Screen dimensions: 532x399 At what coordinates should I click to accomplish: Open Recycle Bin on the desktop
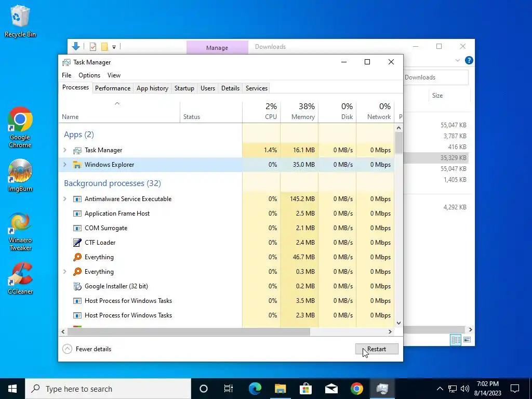click(20, 22)
